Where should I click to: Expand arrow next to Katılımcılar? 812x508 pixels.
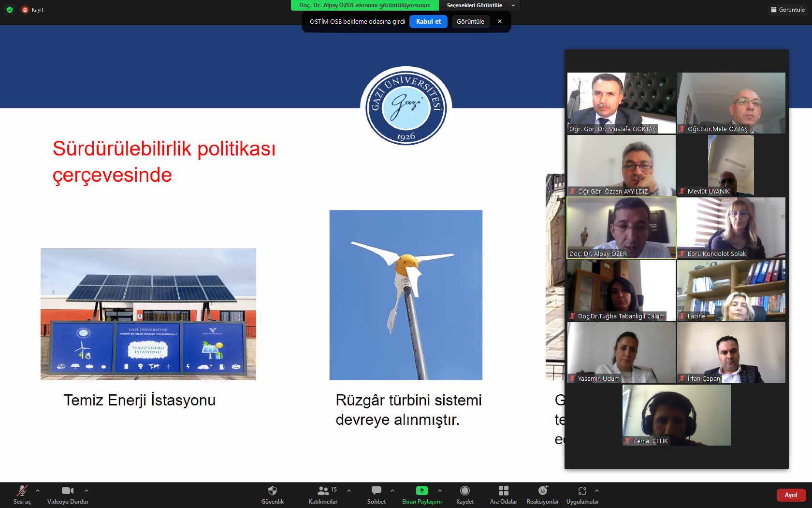pyautogui.click(x=349, y=491)
